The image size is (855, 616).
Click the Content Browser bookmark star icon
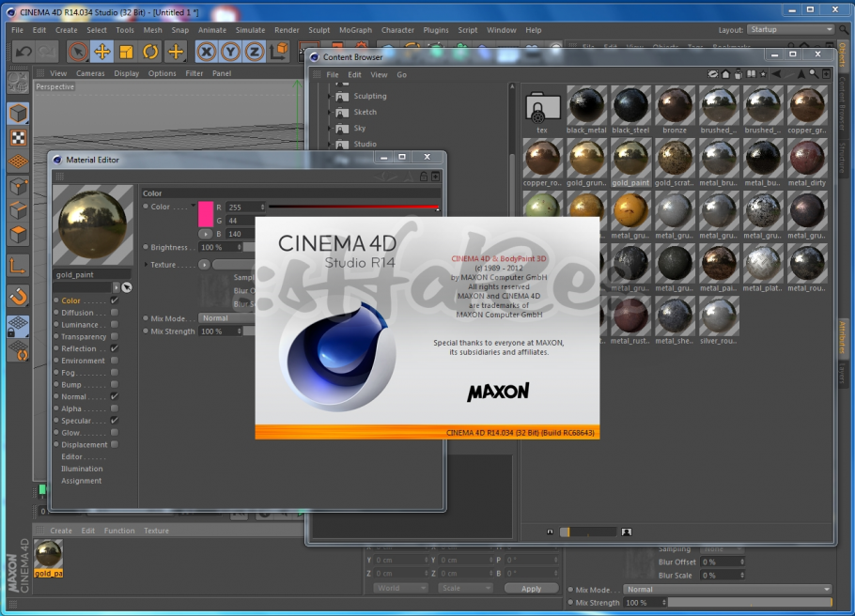(x=763, y=74)
